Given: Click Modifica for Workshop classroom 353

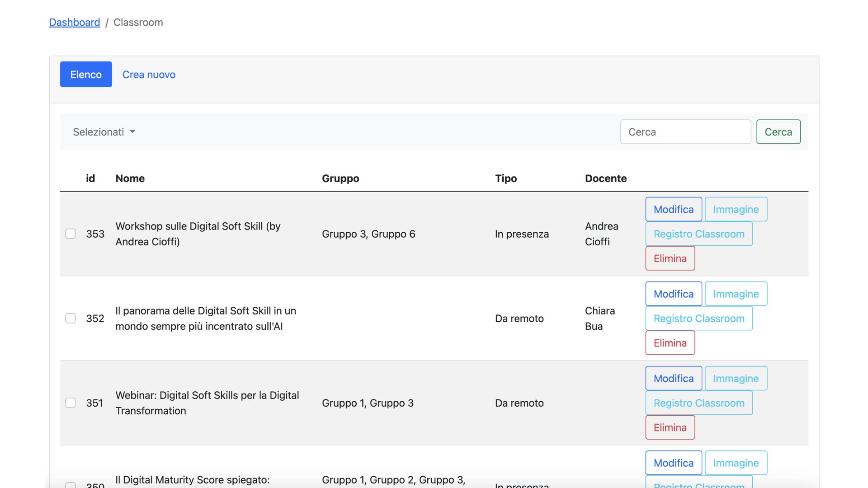Looking at the screenshot, I should pyautogui.click(x=673, y=209).
